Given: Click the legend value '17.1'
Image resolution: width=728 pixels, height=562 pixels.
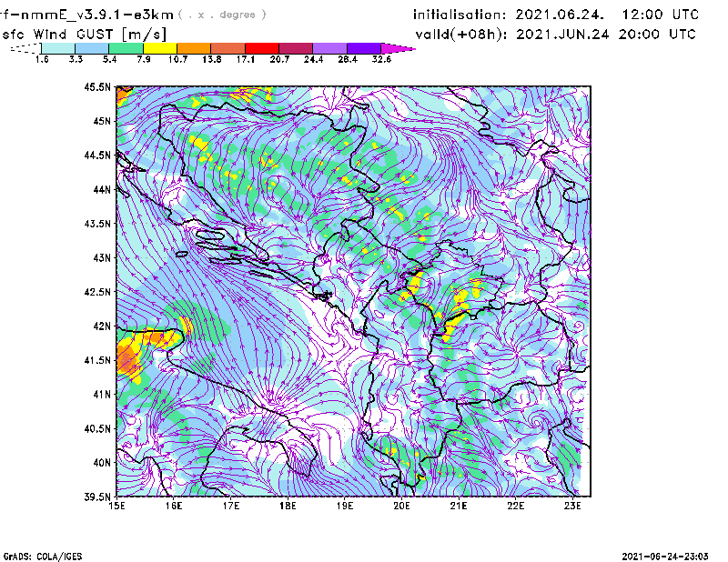Looking at the screenshot, I should tap(246, 59).
